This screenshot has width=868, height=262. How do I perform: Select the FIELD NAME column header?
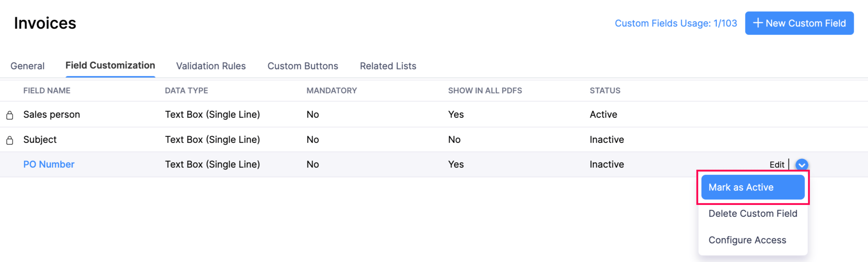click(x=46, y=90)
